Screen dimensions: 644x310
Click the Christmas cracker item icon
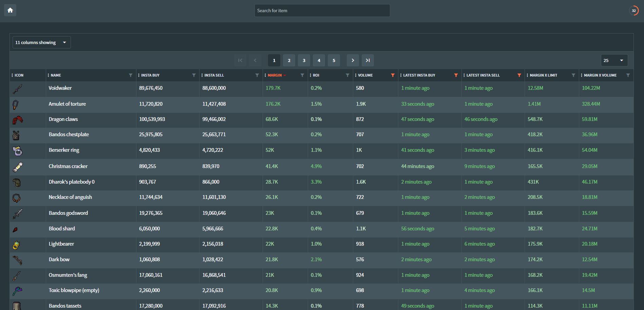[18, 167]
